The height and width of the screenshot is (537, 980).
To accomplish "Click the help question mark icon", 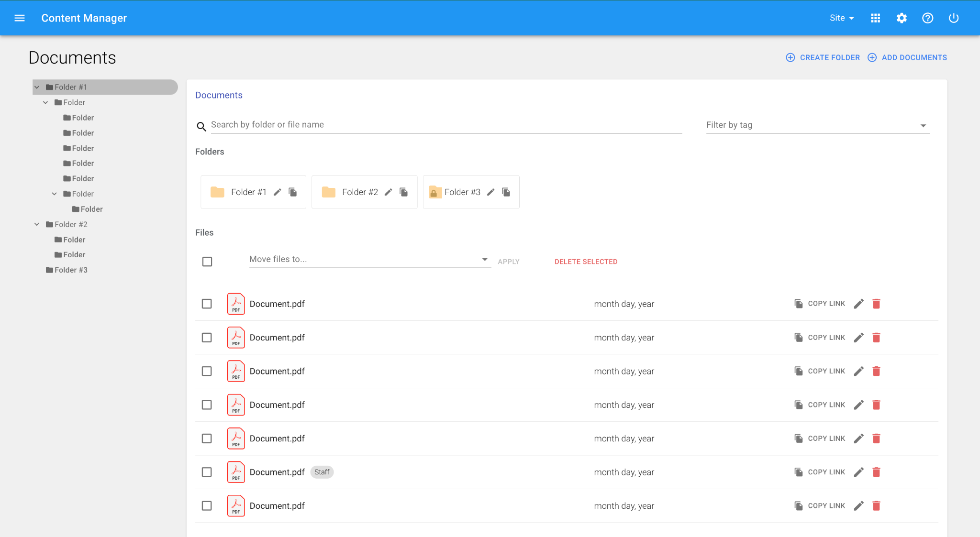I will [x=927, y=18].
